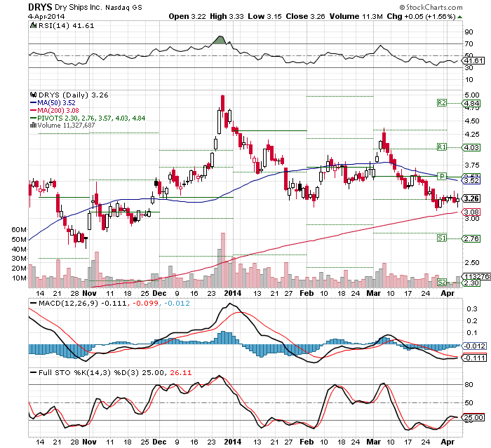Screen dimensions: 491x448
Task: Click the -0.111 MACD value tag
Action: coord(473,358)
